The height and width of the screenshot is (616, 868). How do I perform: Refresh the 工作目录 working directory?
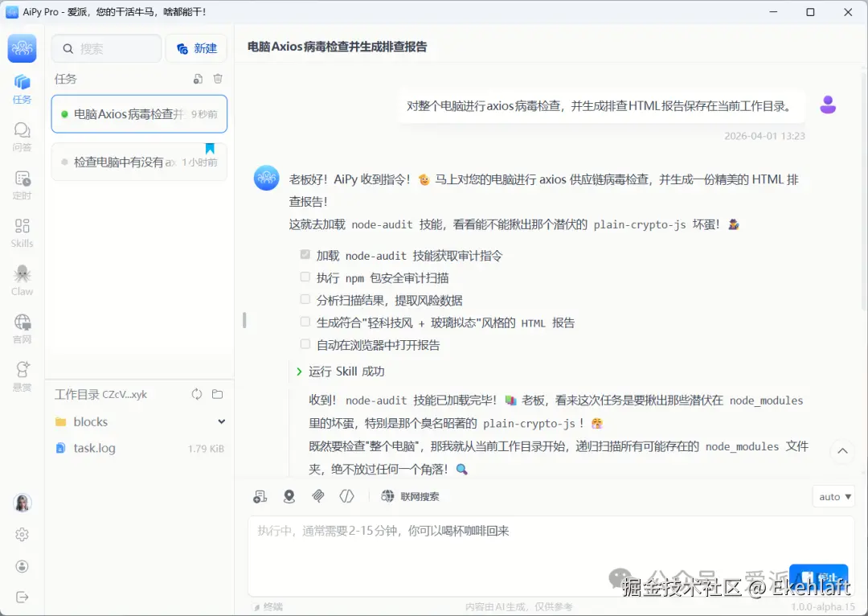[x=197, y=394]
